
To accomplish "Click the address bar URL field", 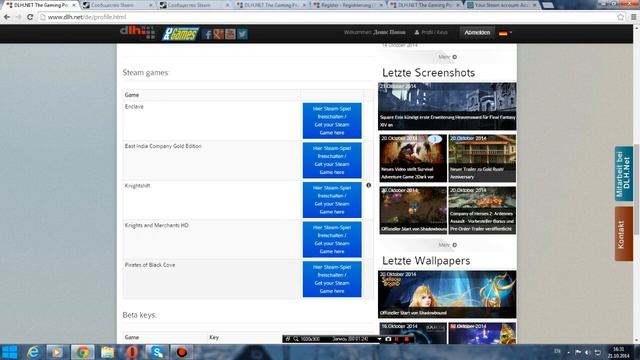I will (327, 17).
